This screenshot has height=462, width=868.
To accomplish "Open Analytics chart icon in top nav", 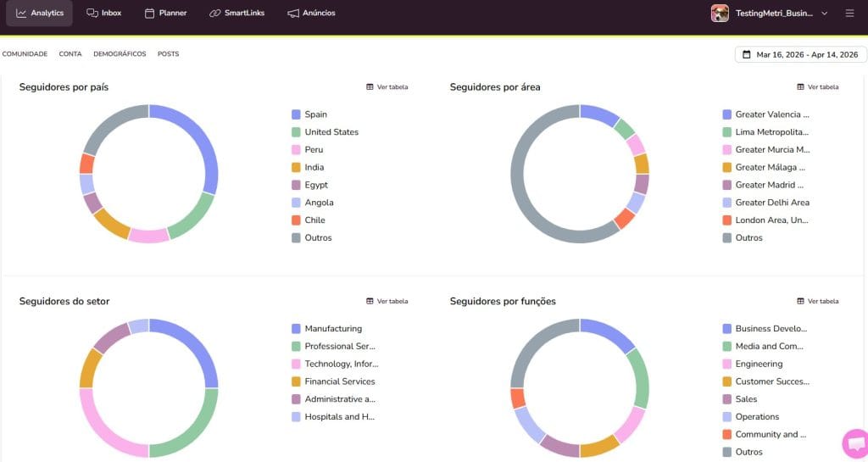I will point(21,14).
